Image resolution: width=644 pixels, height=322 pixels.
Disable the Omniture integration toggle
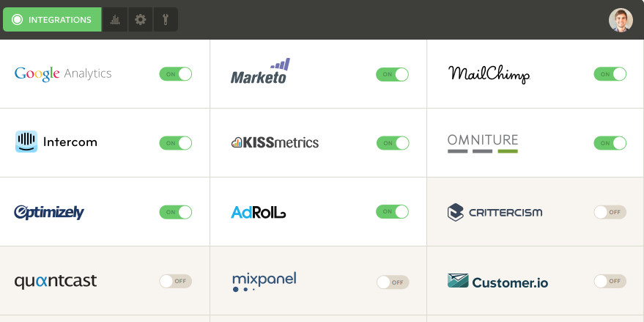click(x=610, y=143)
